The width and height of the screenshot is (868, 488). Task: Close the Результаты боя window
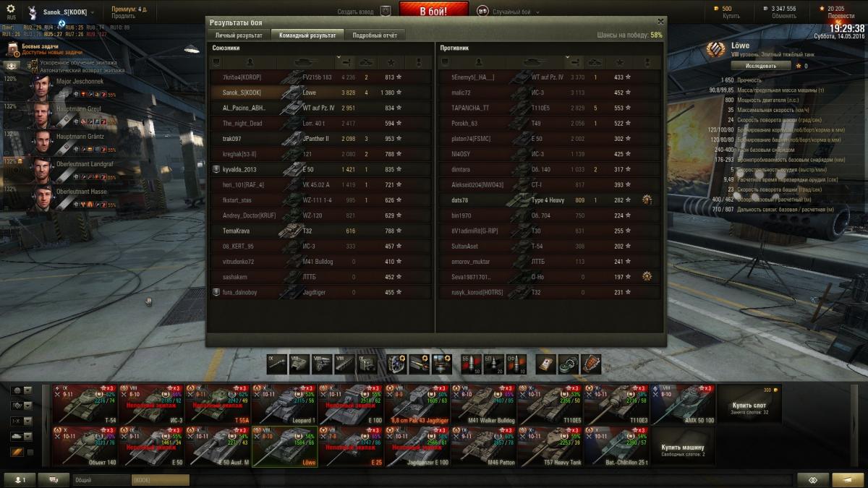pyautogui.click(x=660, y=22)
